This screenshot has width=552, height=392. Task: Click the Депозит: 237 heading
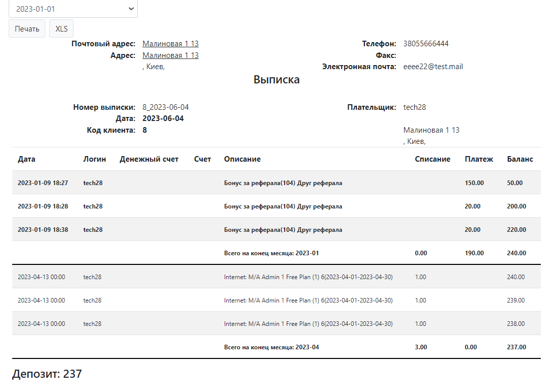pos(47,374)
